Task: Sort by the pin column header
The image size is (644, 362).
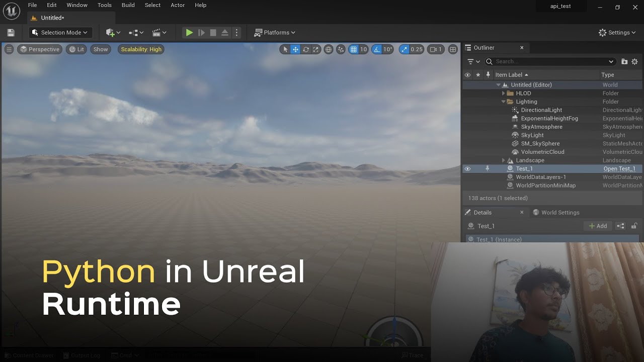Action: point(488,75)
